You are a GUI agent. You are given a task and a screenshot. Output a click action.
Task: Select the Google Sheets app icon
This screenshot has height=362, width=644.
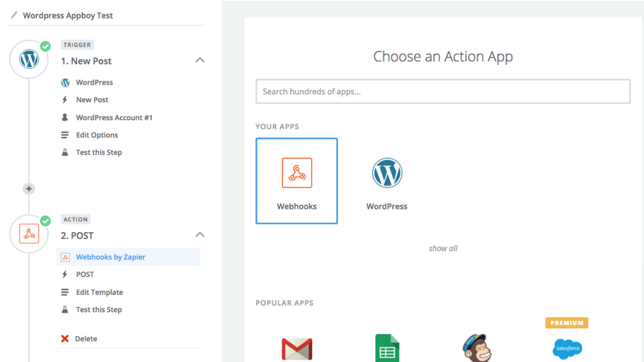tap(387, 349)
